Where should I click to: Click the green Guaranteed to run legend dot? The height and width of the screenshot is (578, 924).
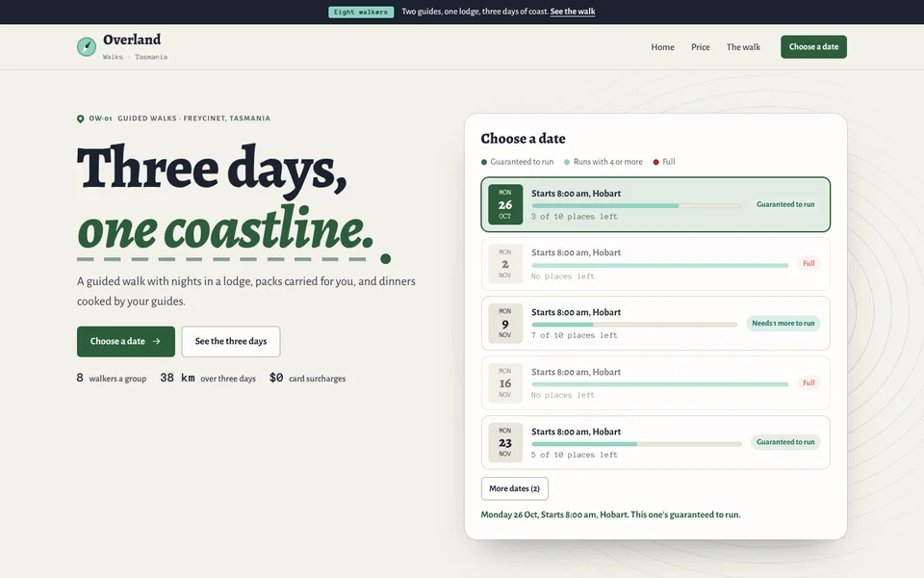point(484,162)
